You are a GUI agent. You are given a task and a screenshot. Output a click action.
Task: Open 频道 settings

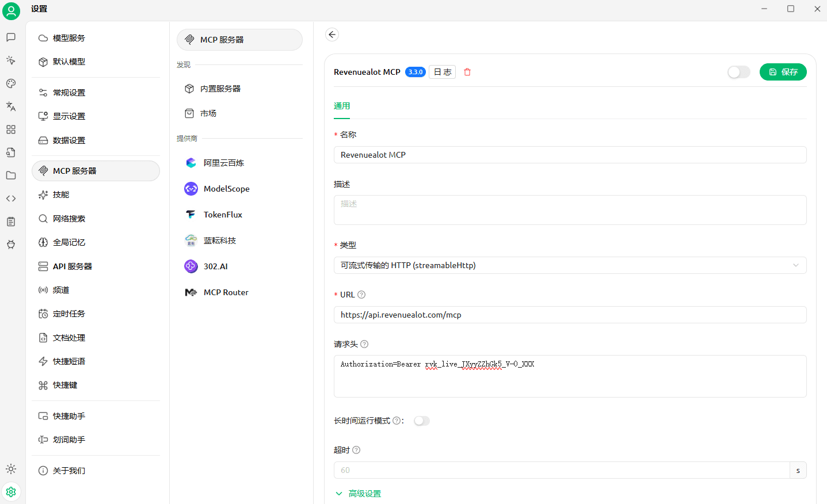96,290
